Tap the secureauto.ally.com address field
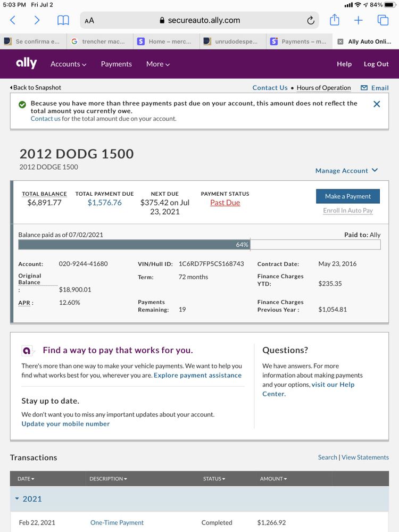This screenshot has width=399, height=532. [x=199, y=20]
